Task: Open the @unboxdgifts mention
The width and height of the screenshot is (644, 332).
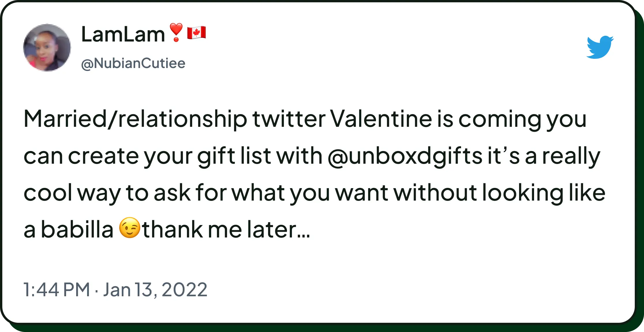Action: click(405, 156)
